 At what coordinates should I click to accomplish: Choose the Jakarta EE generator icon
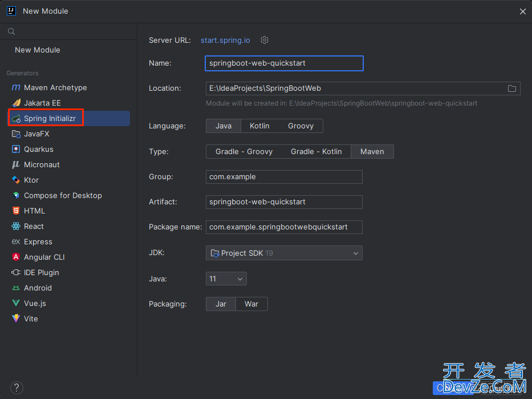tap(16, 103)
